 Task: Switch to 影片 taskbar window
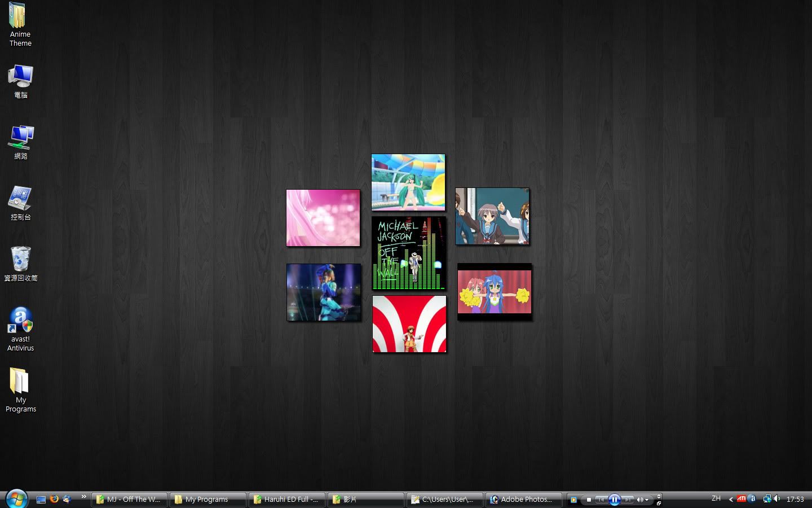pyautogui.click(x=366, y=499)
